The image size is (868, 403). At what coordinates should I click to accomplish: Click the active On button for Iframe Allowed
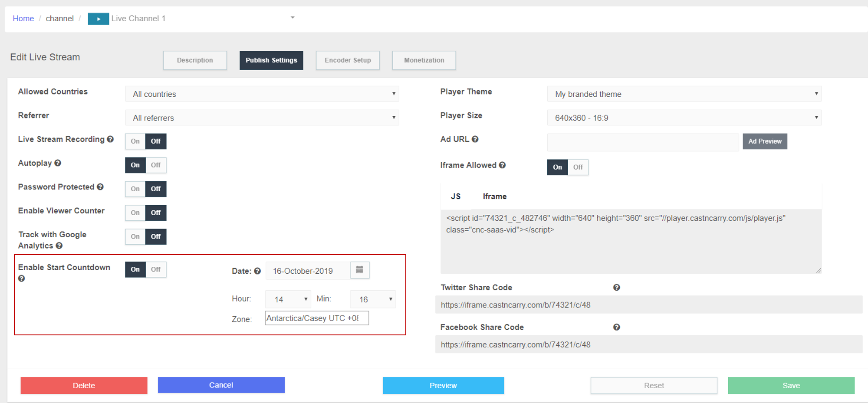point(558,167)
